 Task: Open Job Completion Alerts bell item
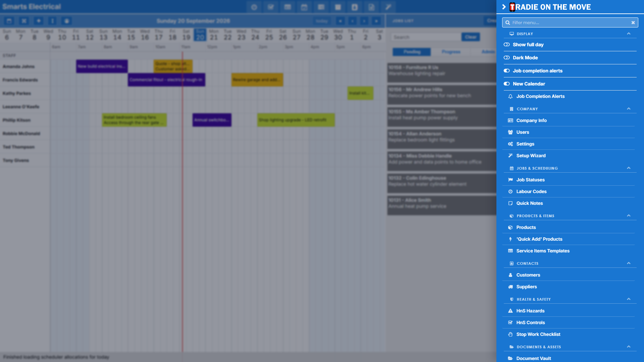(x=511, y=96)
